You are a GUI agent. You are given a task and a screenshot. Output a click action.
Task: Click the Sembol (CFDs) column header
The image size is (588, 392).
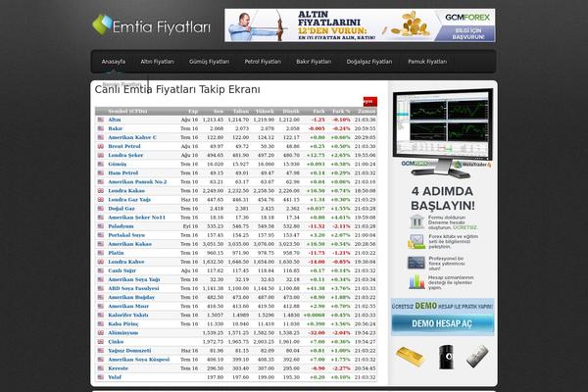click(127, 112)
